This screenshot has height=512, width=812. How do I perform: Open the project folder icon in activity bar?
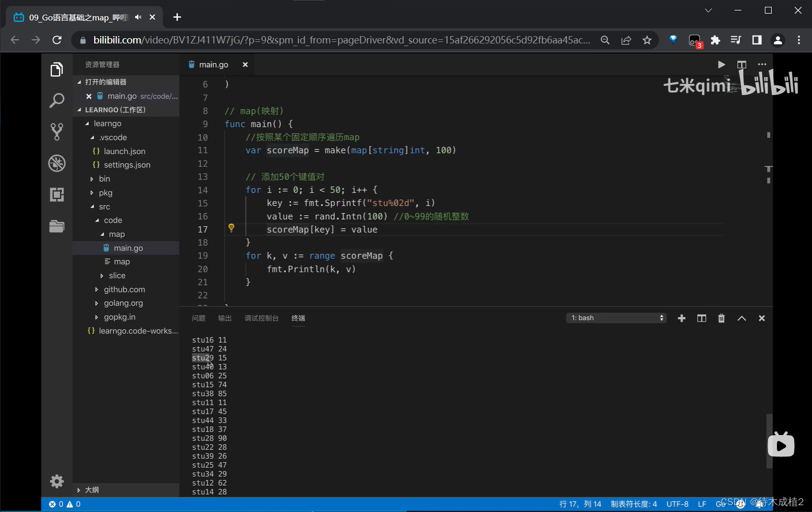pyautogui.click(x=57, y=226)
